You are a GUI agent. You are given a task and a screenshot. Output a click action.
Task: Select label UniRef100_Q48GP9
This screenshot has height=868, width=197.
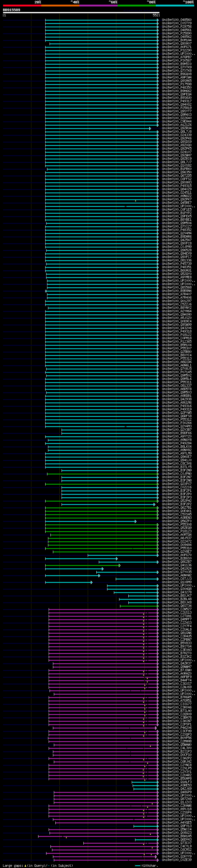(177, 792)
